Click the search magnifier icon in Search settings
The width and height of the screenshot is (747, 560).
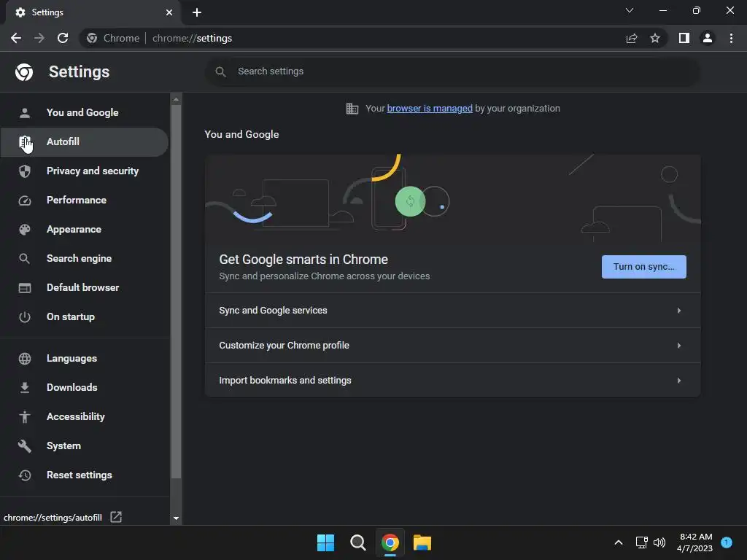click(x=220, y=72)
